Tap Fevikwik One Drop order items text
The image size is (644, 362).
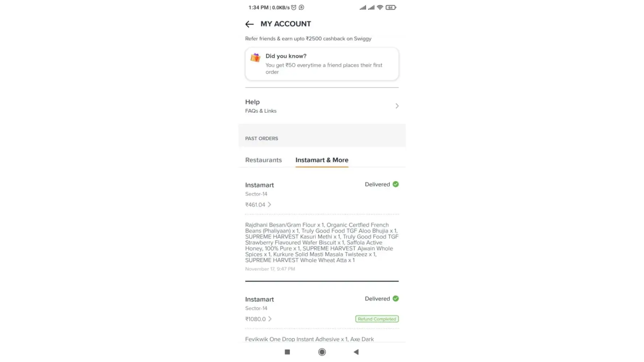pyautogui.click(x=309, y=339)
